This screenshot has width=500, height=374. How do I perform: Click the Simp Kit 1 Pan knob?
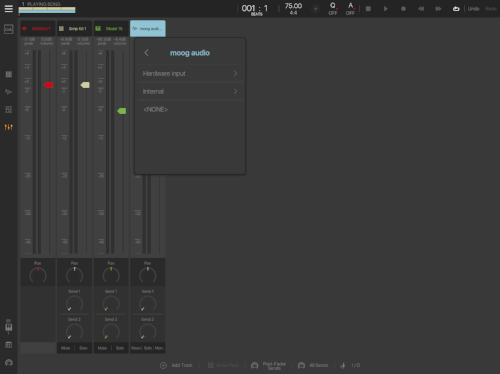74,275
